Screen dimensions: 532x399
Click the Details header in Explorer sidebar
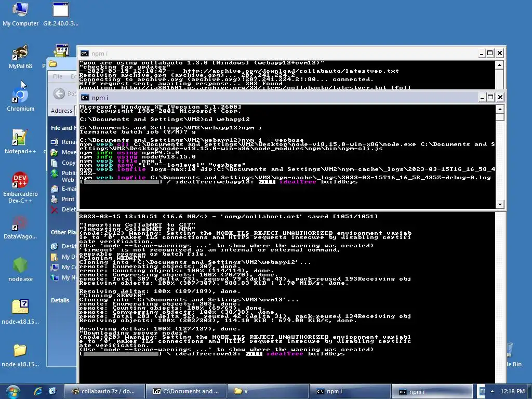tap(60, 300)
